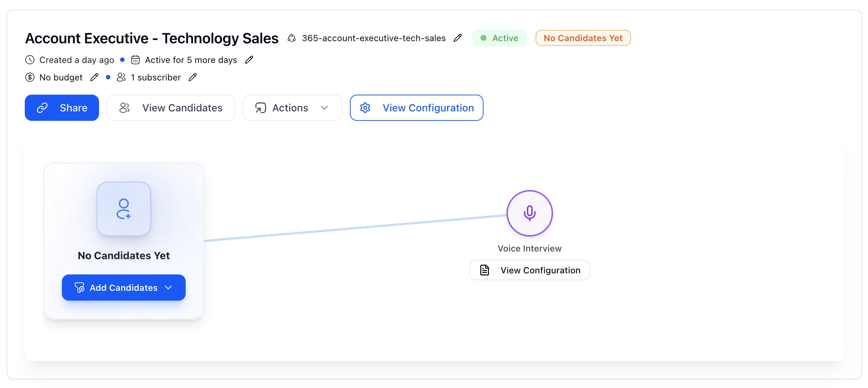Viewport: 868px width, 388px height.
Task: Click the calendar icon by Active for 5 days
Action: (x=135, y=60)
